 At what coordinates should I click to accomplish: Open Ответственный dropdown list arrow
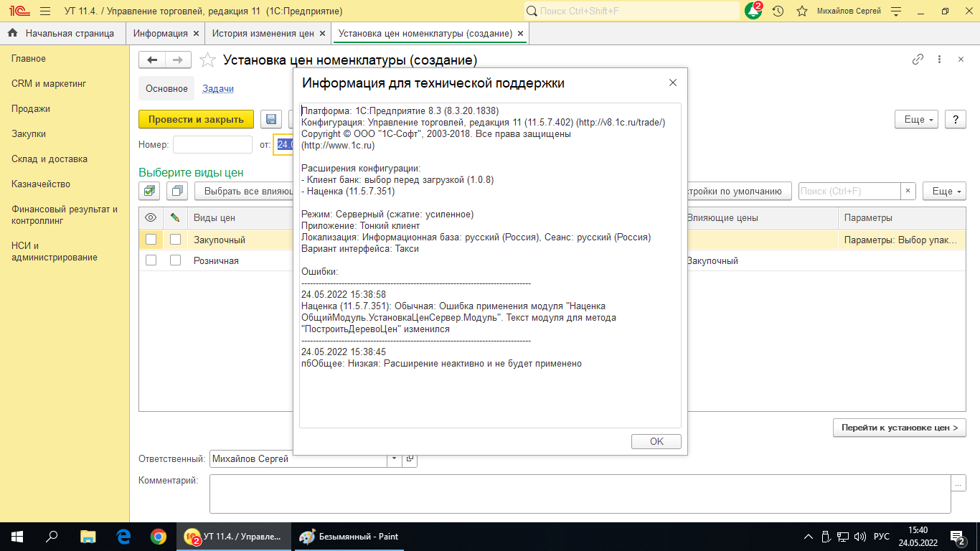(x=395, y=458)
